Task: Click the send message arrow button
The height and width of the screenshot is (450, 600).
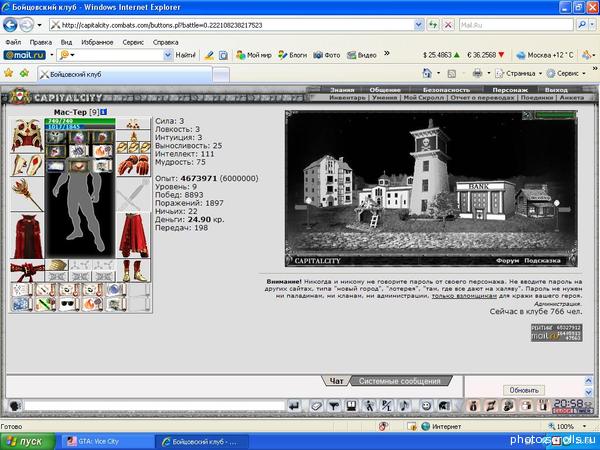Action: click(294, 406)
